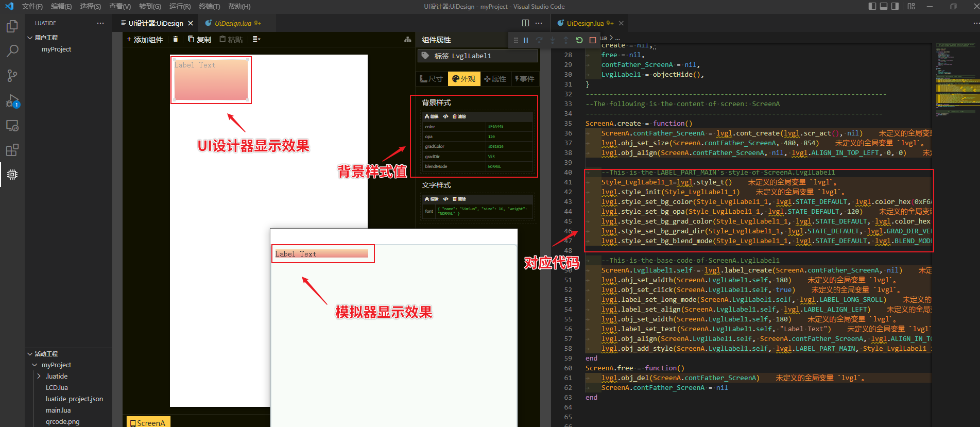This screenshot has height=427, width=980.
Task: Click the color value #F6A44E
Action: [496, 126]
